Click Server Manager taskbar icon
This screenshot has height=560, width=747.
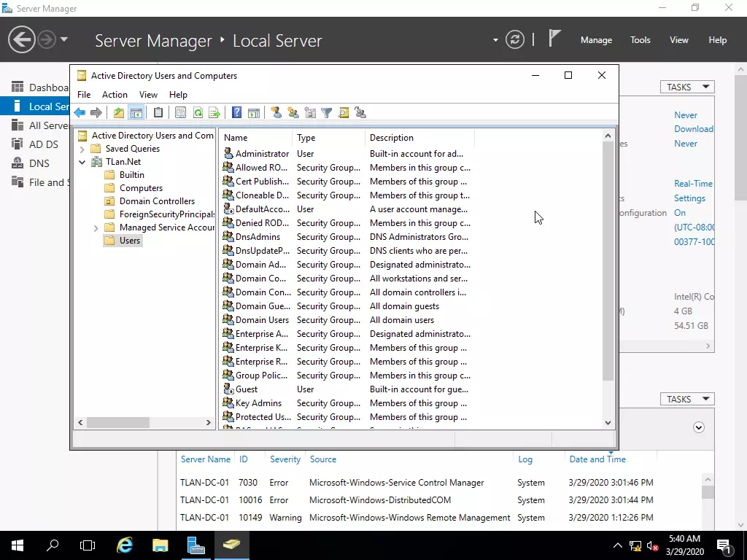(196, 545)
